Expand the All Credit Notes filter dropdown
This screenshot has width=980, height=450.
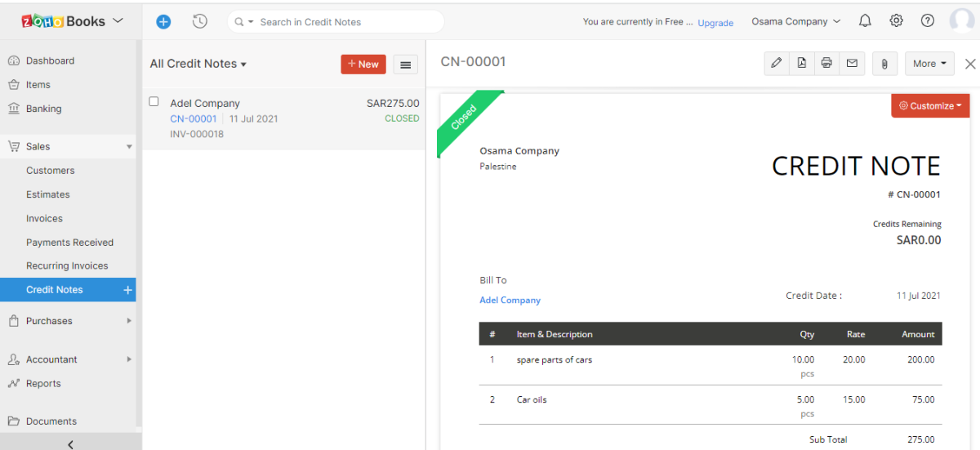click(198, 64)
